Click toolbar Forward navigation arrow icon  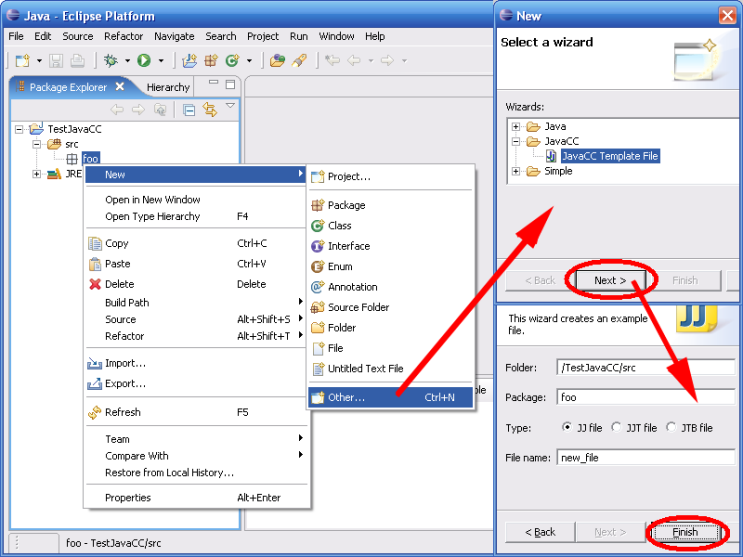[387, 61]
